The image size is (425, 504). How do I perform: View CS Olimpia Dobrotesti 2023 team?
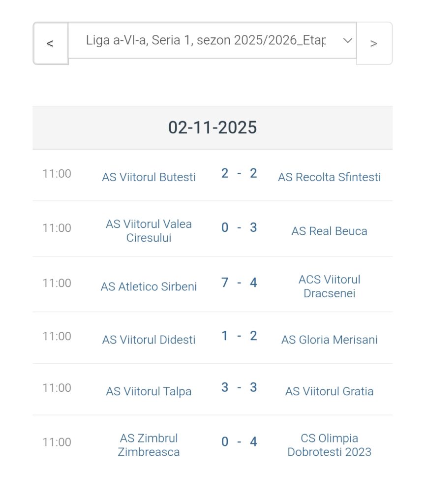(329, 445)
